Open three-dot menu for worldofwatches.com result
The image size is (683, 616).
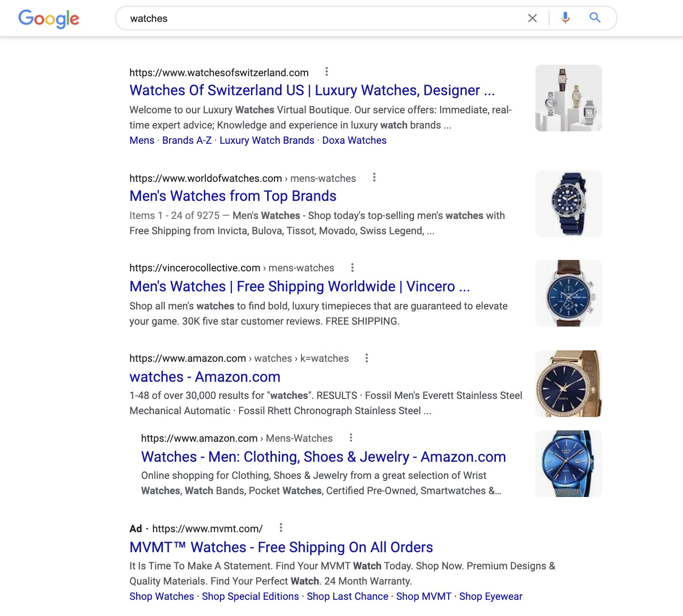point(374,178)
